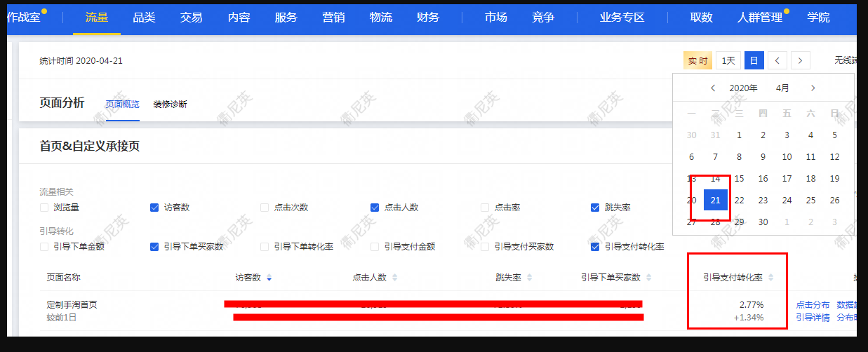The height and width of the screenshot is (352, 868).
Task: Enable the 点击率 checkbox
Action: [x=485, y=208]
